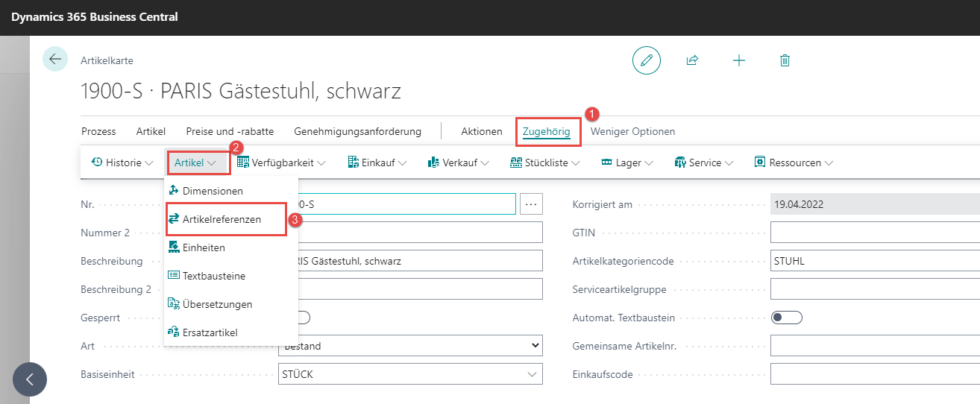Image resolution: width=980 pixels, height=404 pixels.
Task: Click the dark circular chevron left button
Action: click(x=30, y=379)
